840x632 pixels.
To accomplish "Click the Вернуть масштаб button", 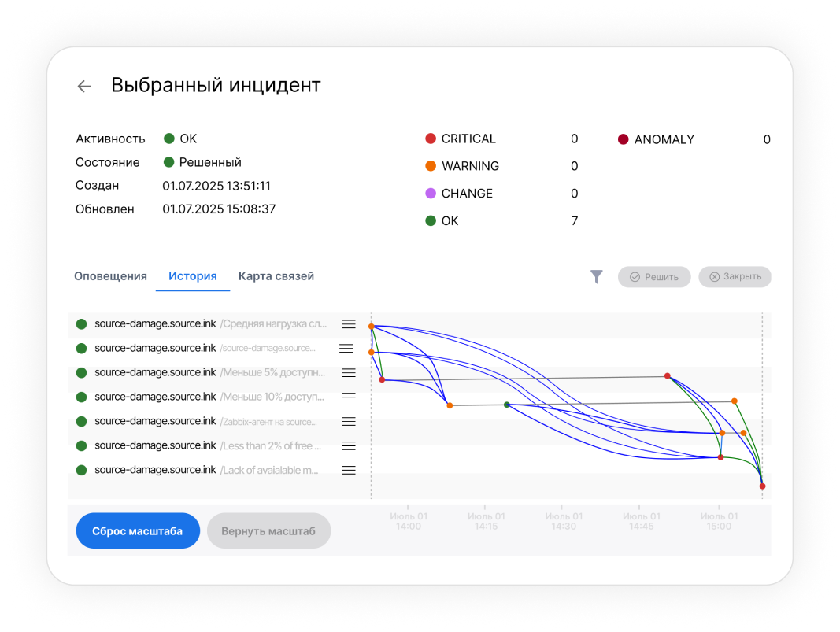I will pyautogui.click(x=268, y=531).
